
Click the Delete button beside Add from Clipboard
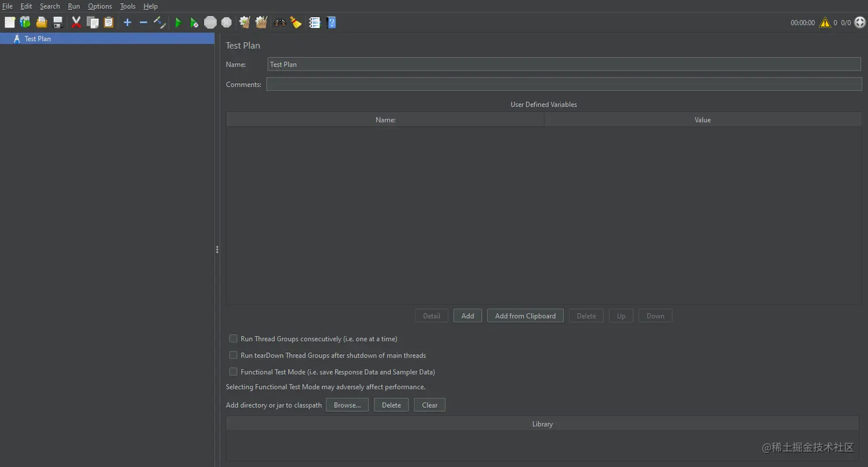tap(586, 316)
